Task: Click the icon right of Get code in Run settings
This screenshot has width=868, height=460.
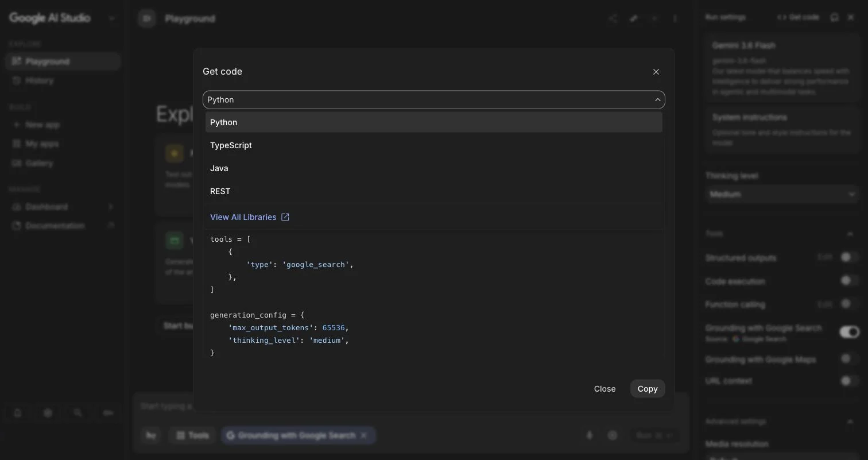Action: (x=835, y=17)
